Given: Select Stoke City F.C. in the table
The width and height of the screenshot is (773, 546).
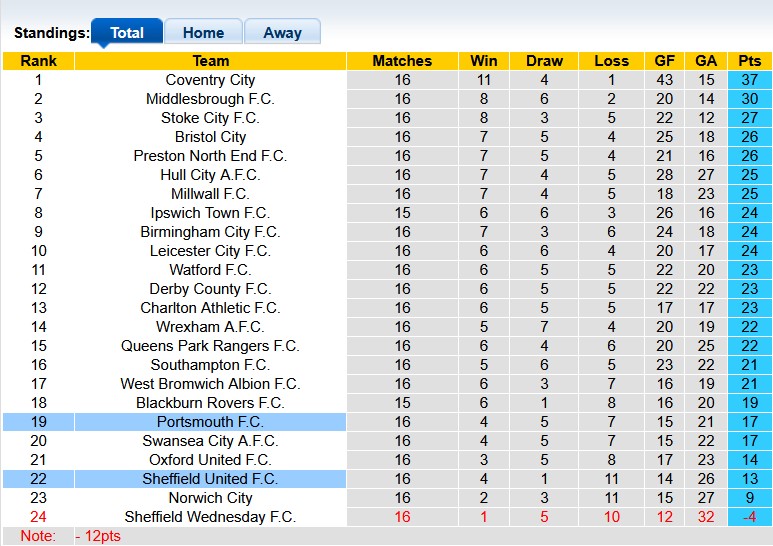Looking at the screenshot, I should coord(210,118).
